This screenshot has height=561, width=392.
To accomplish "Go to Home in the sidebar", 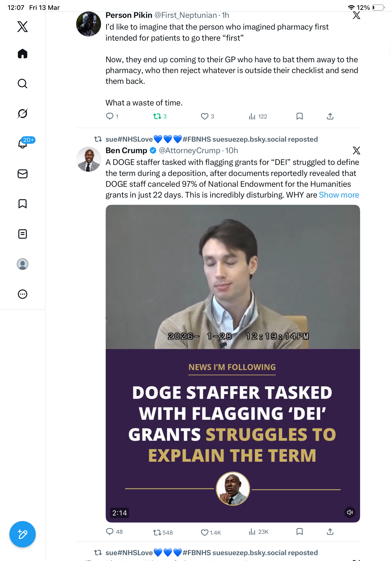I will (x=23, y=54).
